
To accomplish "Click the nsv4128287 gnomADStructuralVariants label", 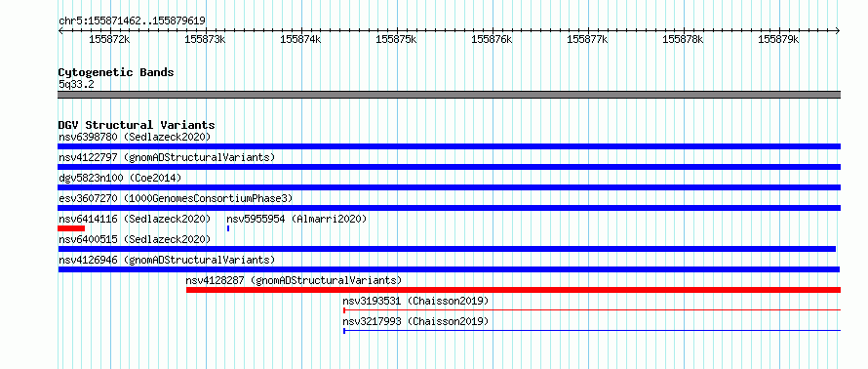I will [x=294, y=280].
